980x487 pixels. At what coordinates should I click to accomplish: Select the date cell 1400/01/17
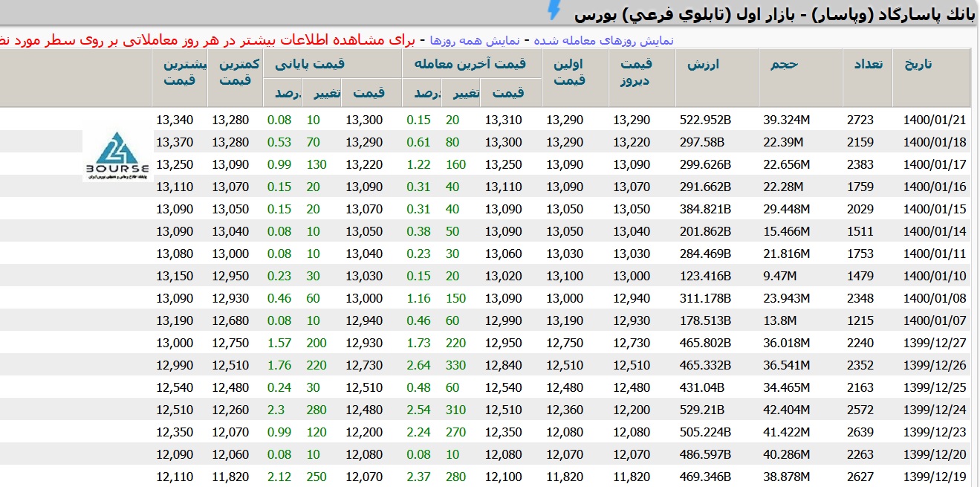coord(935,164)
